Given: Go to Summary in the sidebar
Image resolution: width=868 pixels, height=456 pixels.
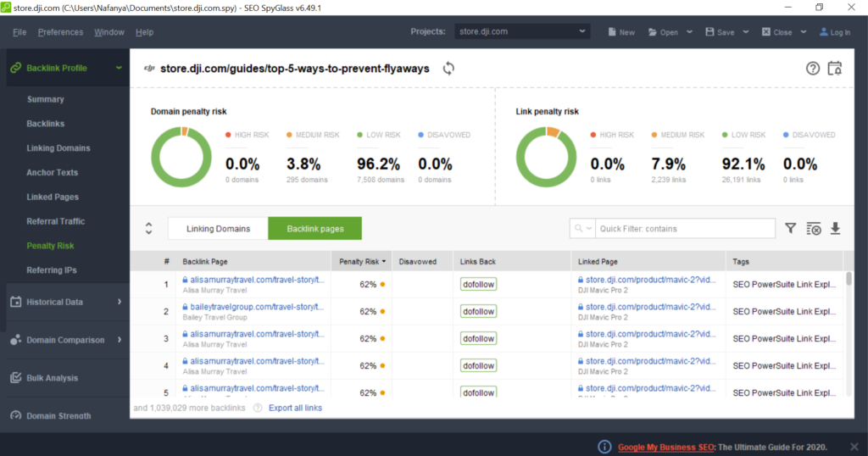Looking at the screenshot, I should [46, 99].
